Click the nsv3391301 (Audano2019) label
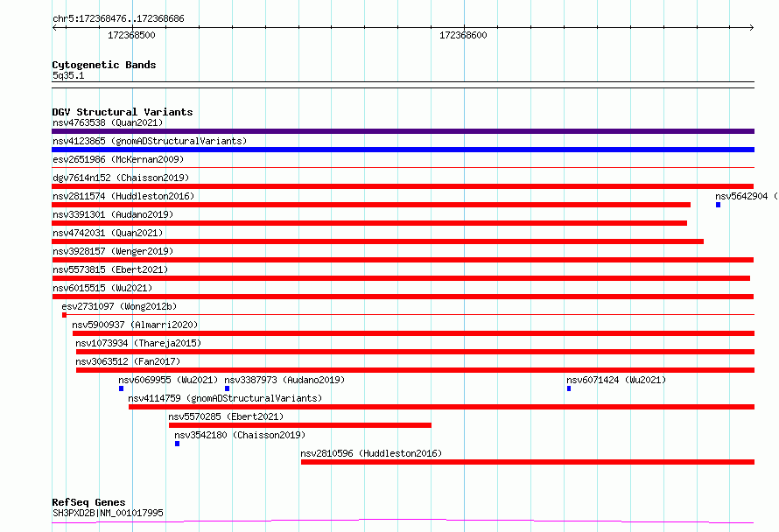The image size is (779, 532). coord(113,214)
